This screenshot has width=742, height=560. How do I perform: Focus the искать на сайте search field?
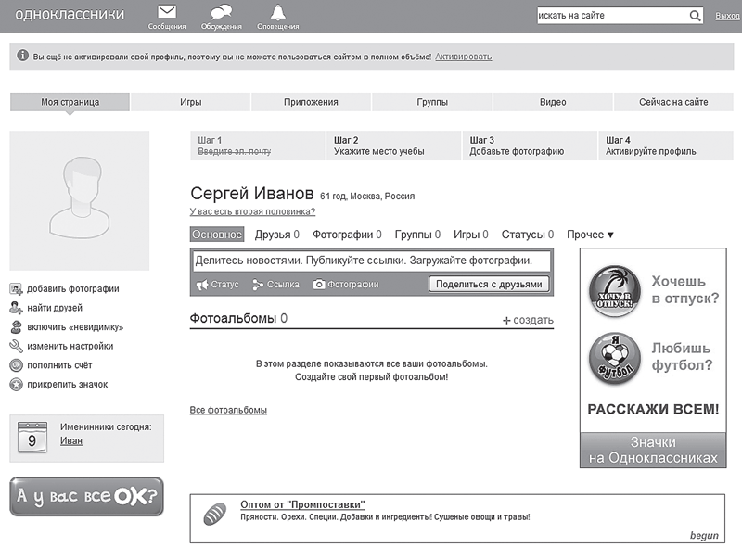(x=613, y=16)
